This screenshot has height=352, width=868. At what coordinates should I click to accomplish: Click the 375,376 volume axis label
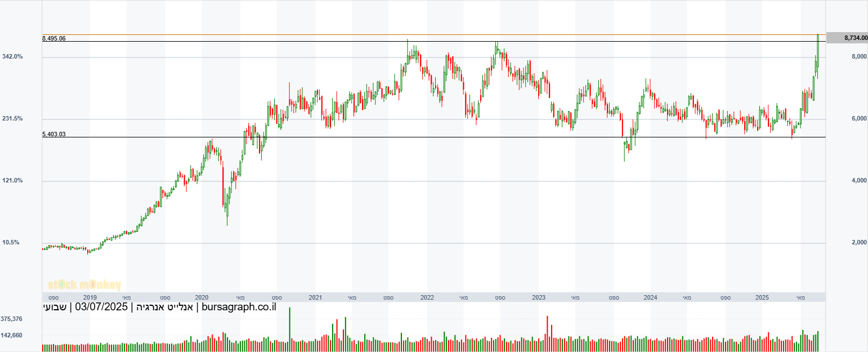(x=12, y=319)
